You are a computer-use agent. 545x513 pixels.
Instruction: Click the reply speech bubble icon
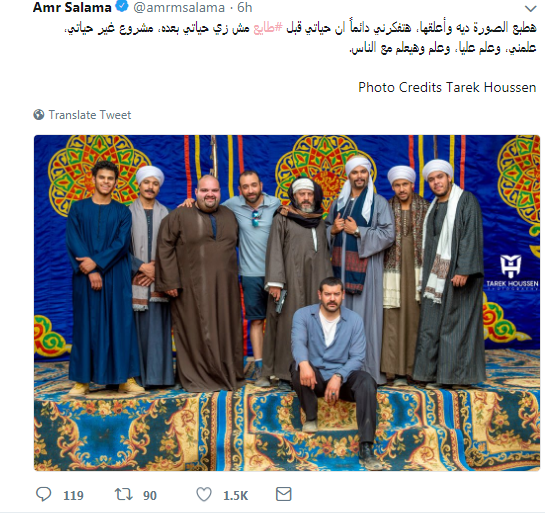[43, 494]
